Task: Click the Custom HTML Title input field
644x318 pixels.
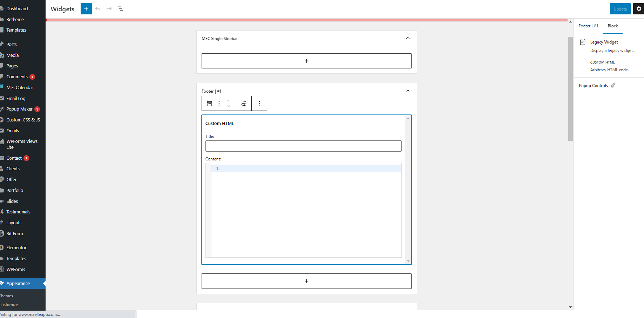Action: coord(304,146)
